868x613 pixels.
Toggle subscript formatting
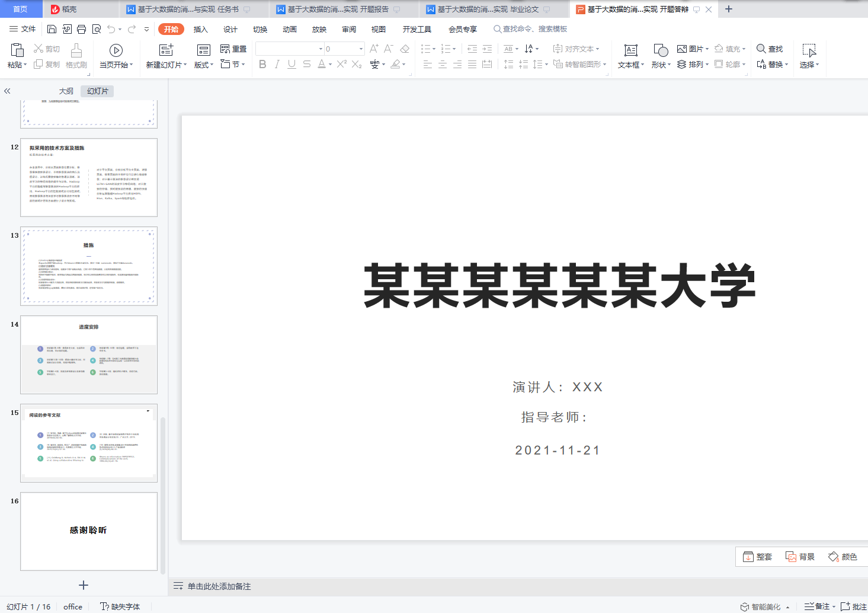point(357,64)
